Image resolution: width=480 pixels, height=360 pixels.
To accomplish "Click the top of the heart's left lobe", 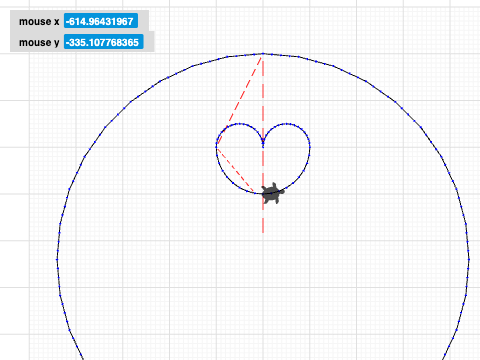I will click(x=239, y=124).
